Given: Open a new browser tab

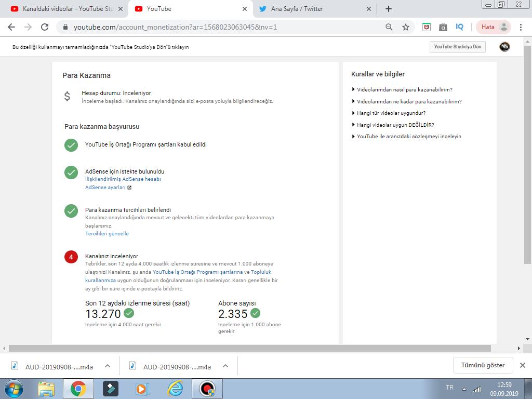Looking at the screenshot, I should 389,9.
